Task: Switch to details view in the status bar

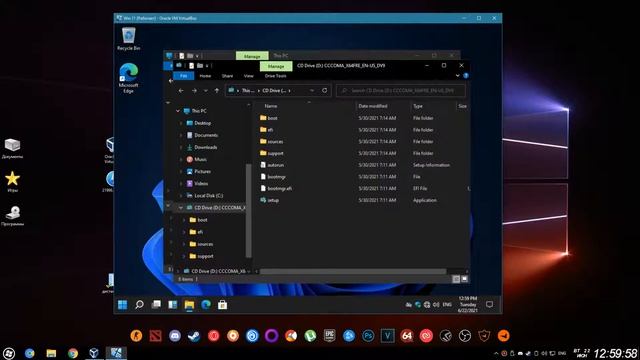Action: click(x=456, y=279)
